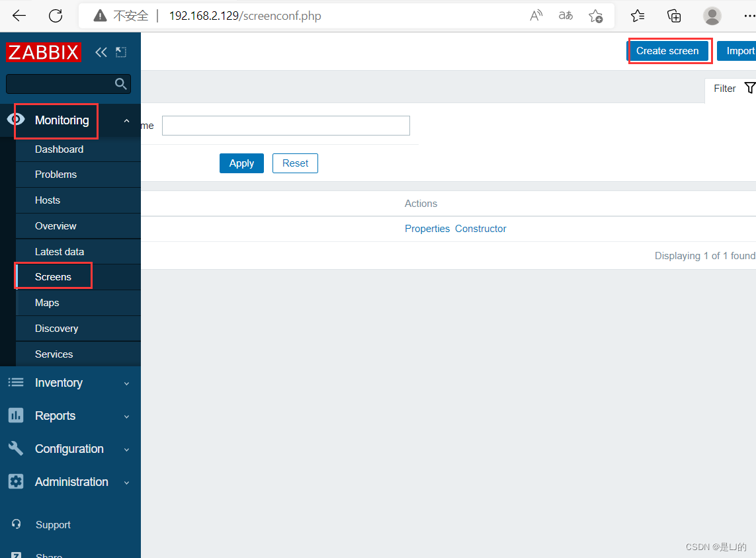756x558 pixels.
Task: Open Problems under Monitoring
Action: click(x=78, y=175)
